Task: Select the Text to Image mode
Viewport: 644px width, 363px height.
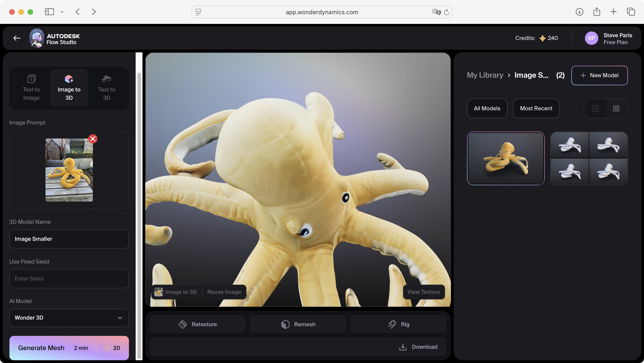Action: click(x=31, y=88)
